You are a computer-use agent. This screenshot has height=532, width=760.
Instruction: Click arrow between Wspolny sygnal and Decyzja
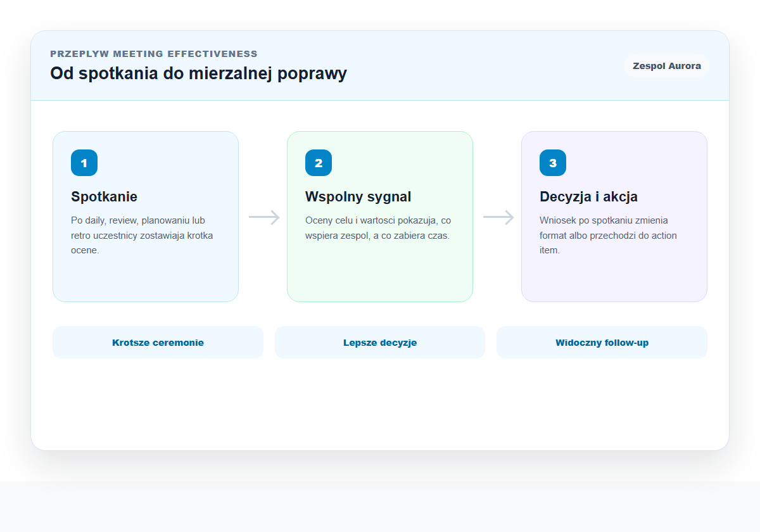498,217
